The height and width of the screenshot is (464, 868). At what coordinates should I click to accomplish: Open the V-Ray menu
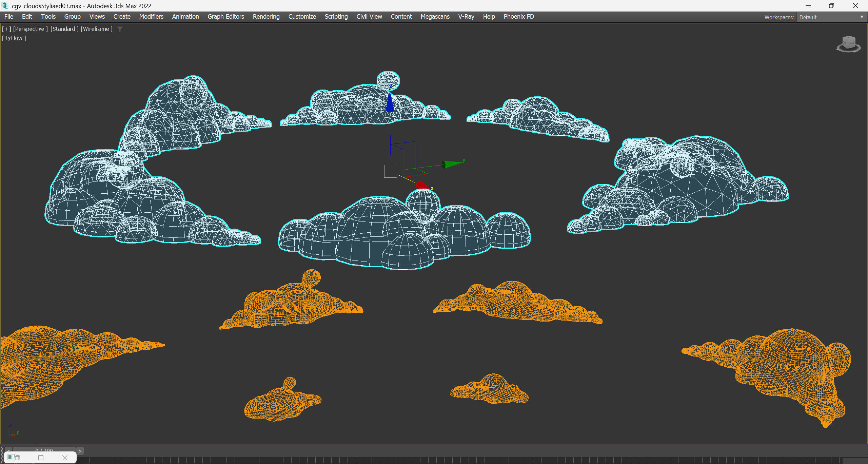[x=466, y=17]
